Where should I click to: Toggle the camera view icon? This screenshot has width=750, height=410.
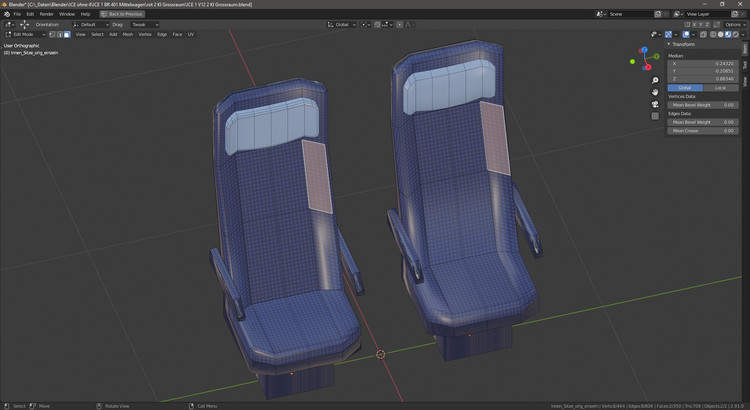655,103
